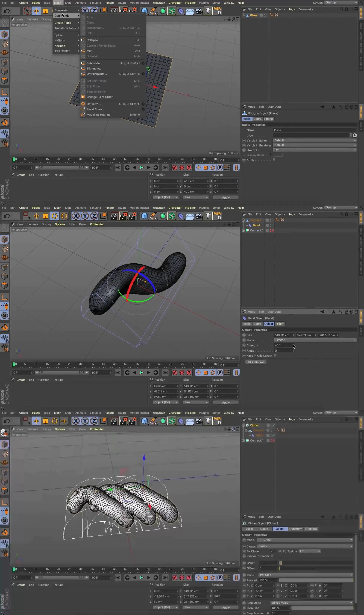Adjust Step Size slider in Cloner
Image resolution: width=364 pixels, height=615 pixels.
(x=322, y=608)
